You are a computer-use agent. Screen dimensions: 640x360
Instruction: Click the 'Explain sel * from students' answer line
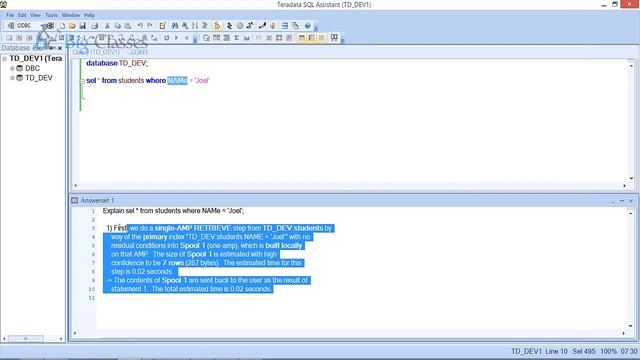[173, 211]
